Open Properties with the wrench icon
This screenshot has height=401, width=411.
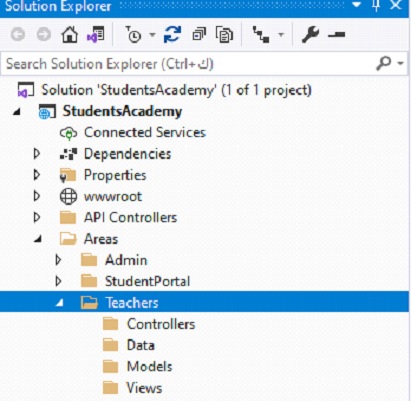pyautogui.click(x=310, y=34)
